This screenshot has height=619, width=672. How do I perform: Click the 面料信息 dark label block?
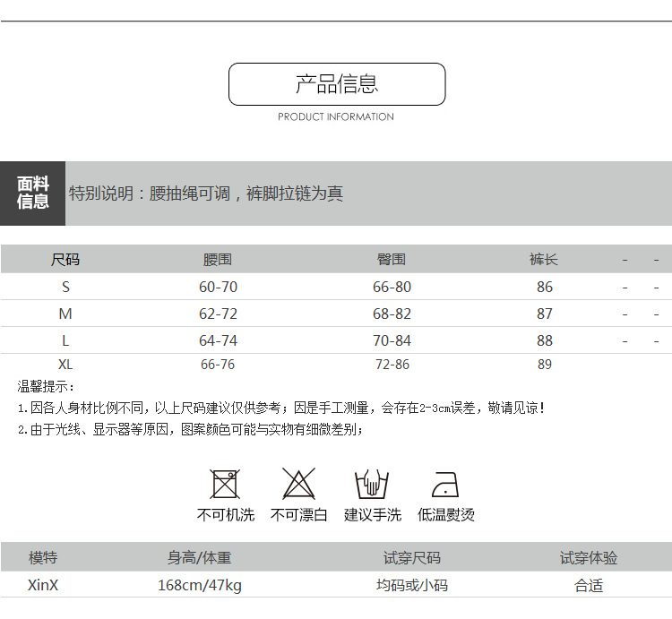(32, 193)
